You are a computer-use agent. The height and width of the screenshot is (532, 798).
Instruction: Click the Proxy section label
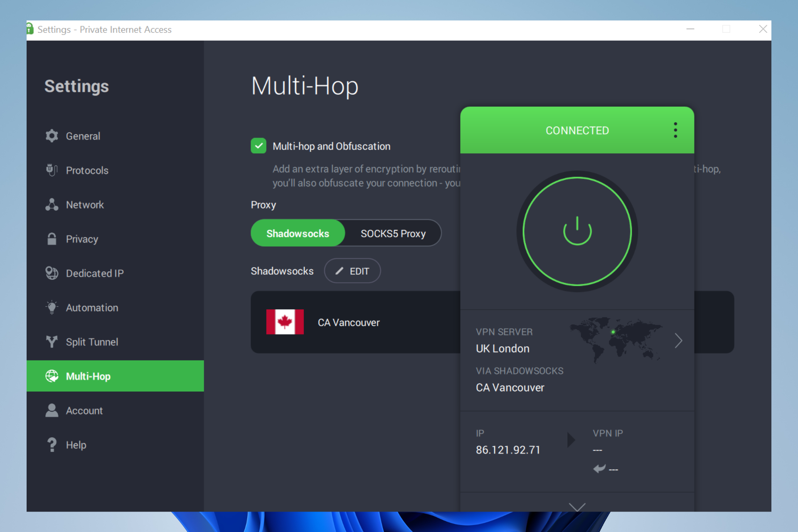point(264,205)
